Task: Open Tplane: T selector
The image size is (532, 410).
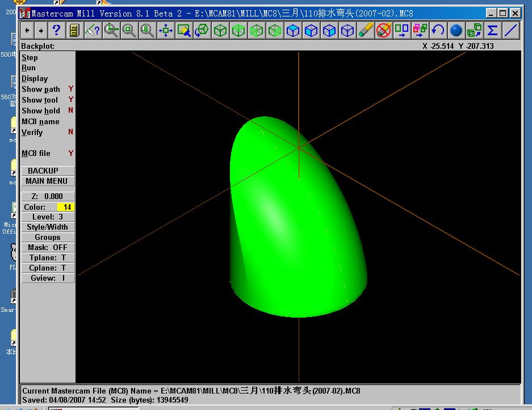Action: coord(48,257)
